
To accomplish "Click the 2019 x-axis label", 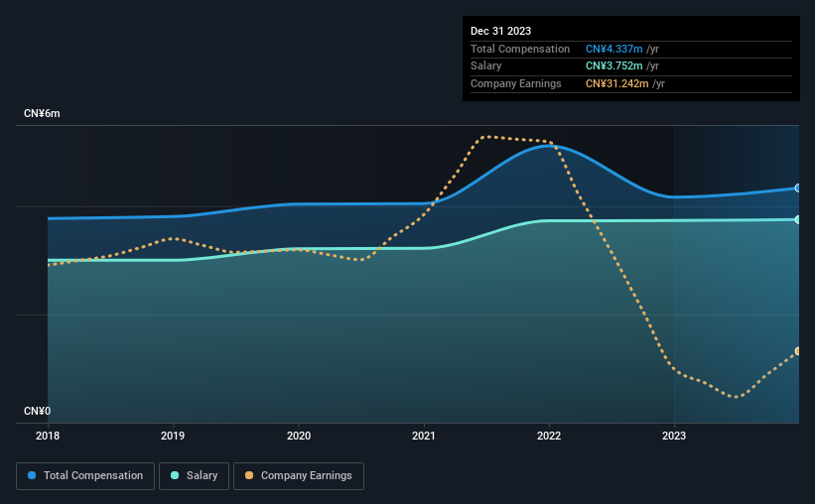I will point(173,436).
